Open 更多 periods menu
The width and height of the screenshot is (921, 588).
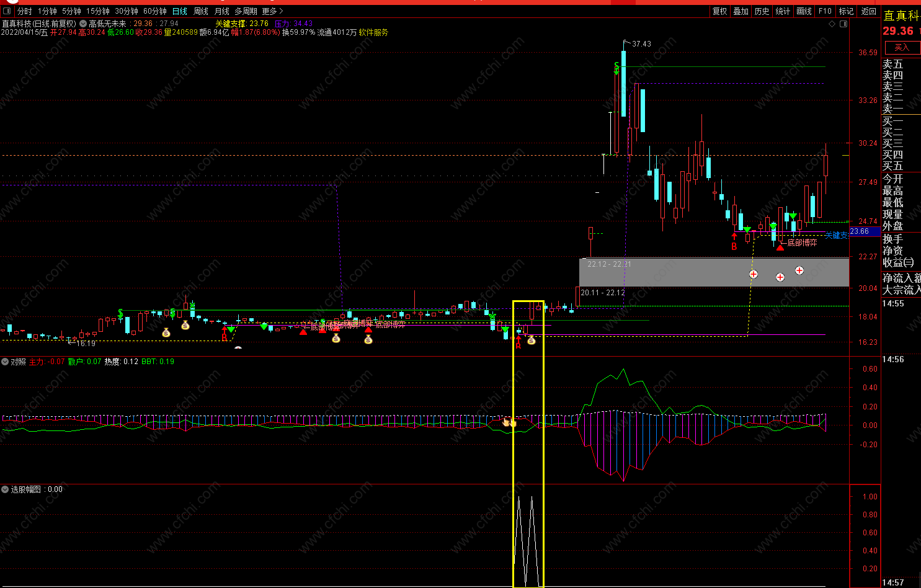272,11
